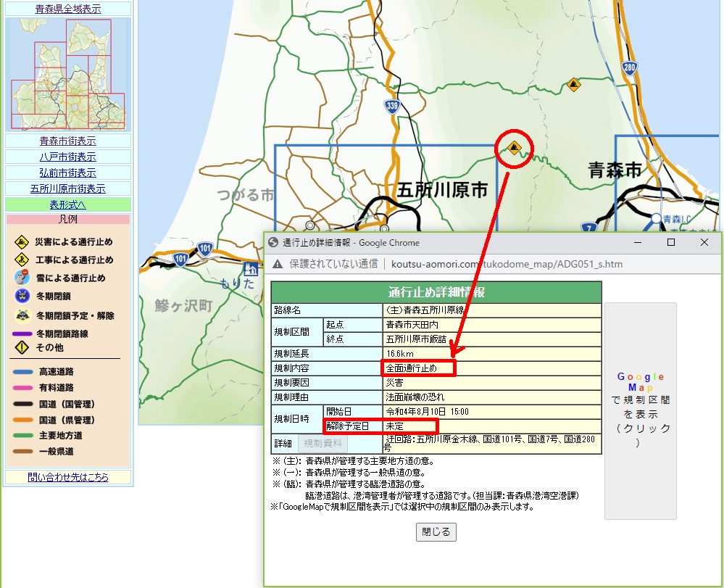
Task: Click the route name (主)青森五所川原線 cell
Action: pos(492,310)
